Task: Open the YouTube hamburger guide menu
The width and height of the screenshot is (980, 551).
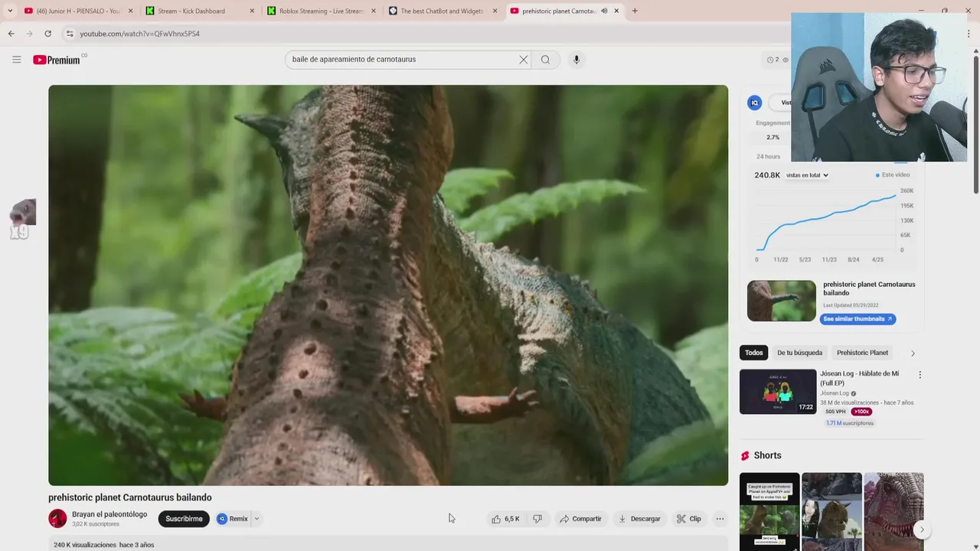Action: pyautogui.click(x=16, y=60)
